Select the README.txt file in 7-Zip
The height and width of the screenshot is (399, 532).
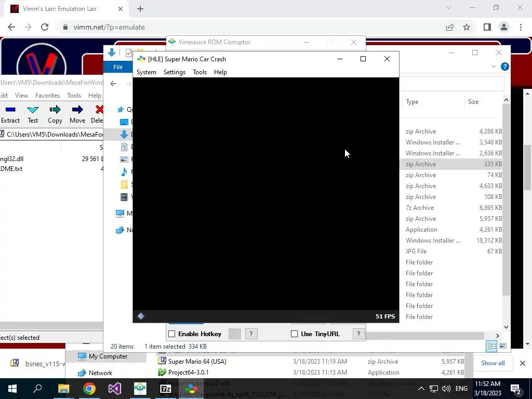[x=11, y=169]
